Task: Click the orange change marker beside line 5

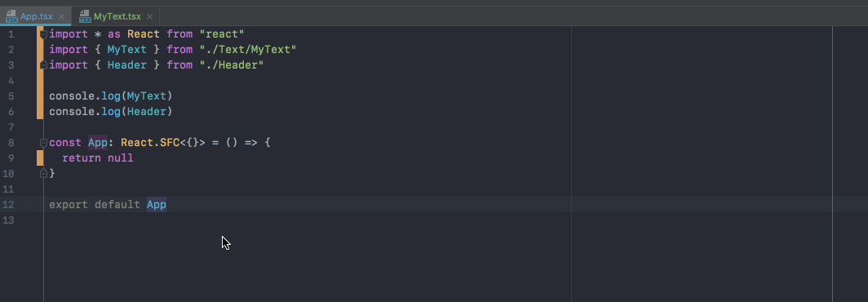Action: 40,96
